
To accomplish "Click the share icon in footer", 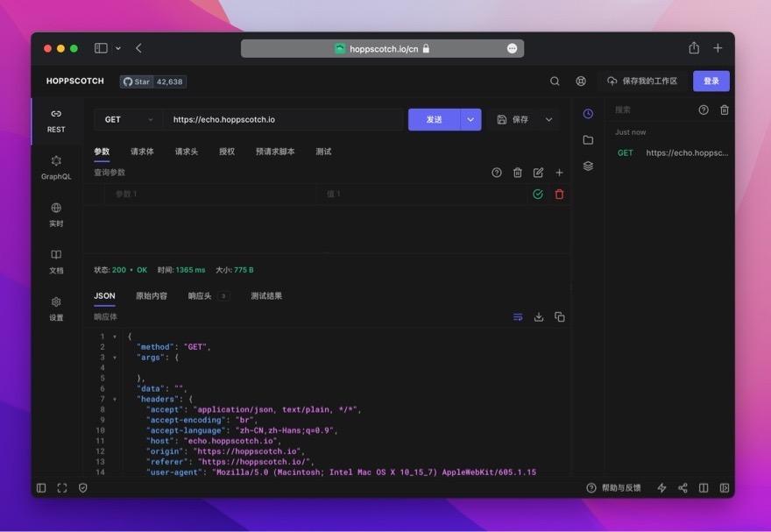I will 683,488.
